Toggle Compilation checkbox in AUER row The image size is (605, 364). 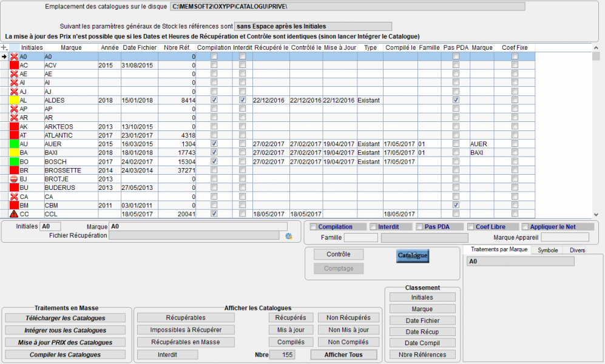[x=214, y=143]
